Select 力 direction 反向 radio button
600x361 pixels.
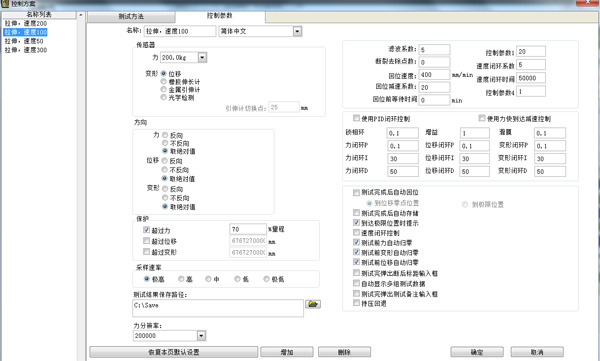[165, 135]
